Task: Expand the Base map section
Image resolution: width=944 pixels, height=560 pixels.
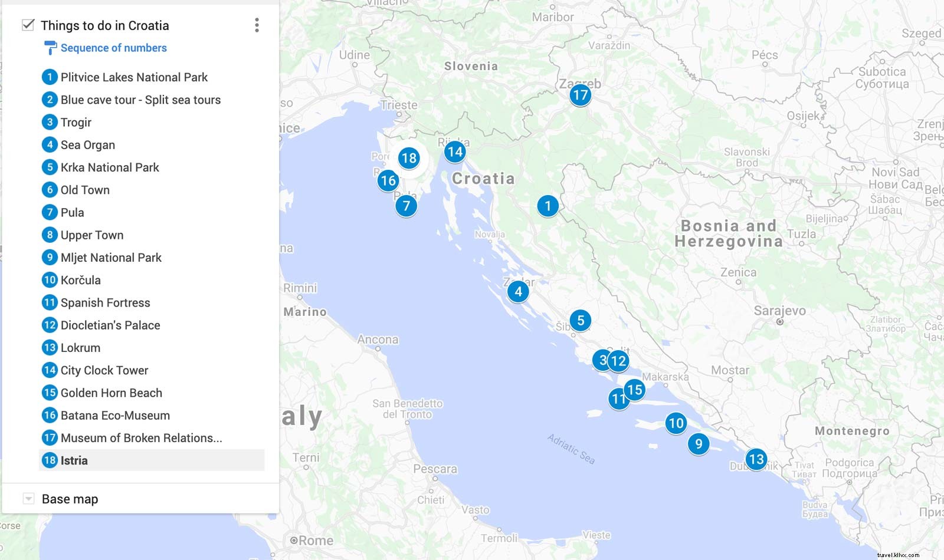Action: [28, 499]
